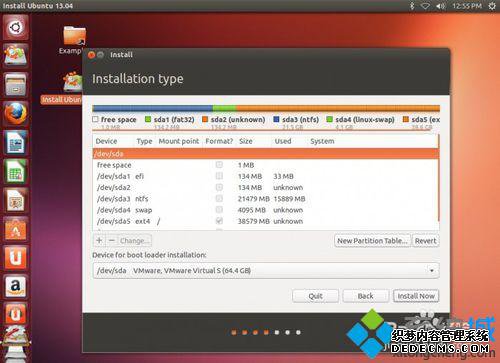500x363 pixels.
Task: Click New Partition Table... button
Action: point(372,241)
